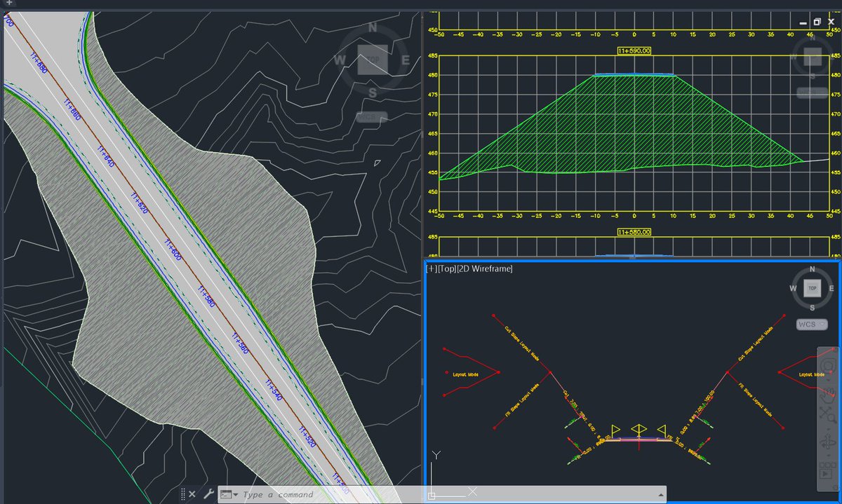The image size is (842, 504).
Task: Click N on the assembly viewport compass
Action: click(x=813, y=270)
